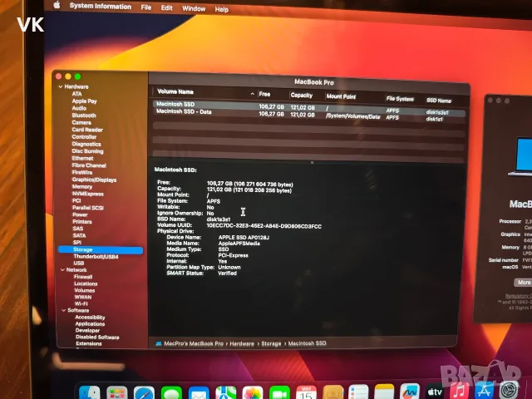
Task: Open the Notes app in the Dock
Action: tap(384, 393)
